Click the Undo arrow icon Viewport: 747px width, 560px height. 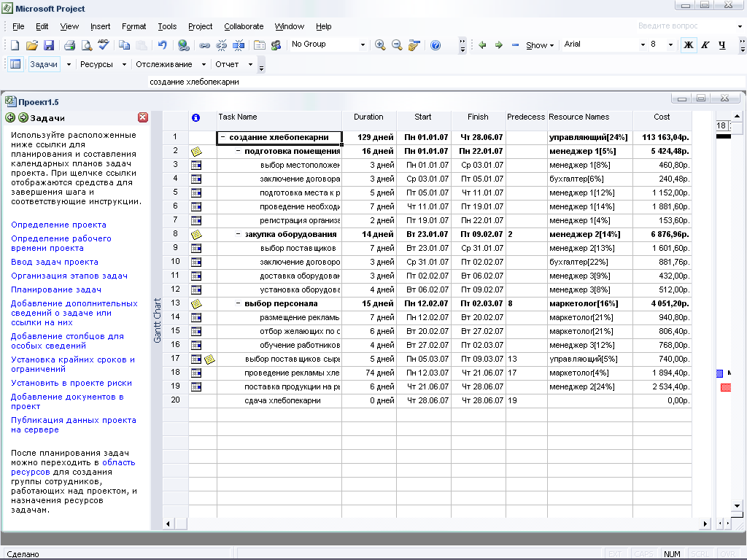162,45
